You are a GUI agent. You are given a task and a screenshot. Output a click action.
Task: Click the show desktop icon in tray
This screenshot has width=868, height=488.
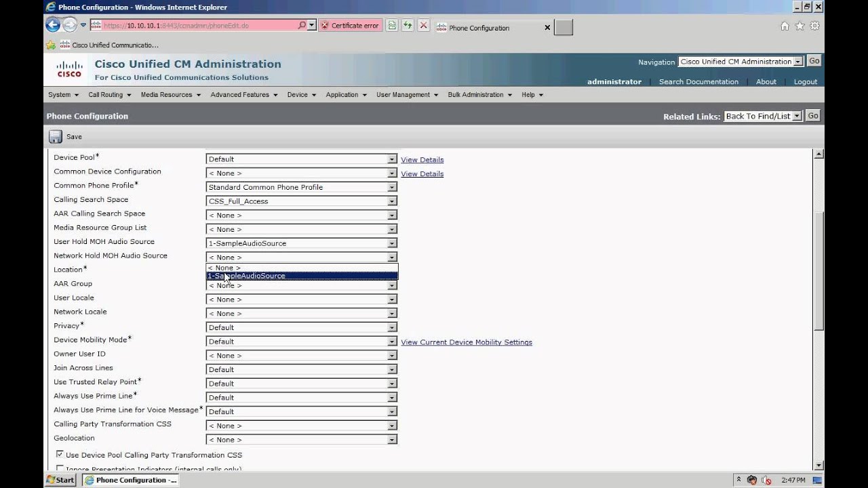click(x=818, y=480)
